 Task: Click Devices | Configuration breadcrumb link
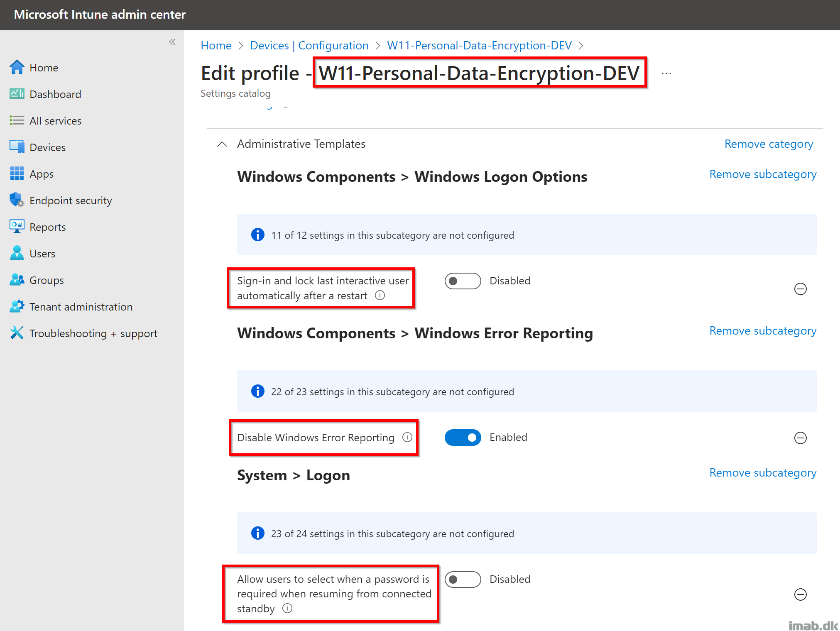tap(309, 45)
